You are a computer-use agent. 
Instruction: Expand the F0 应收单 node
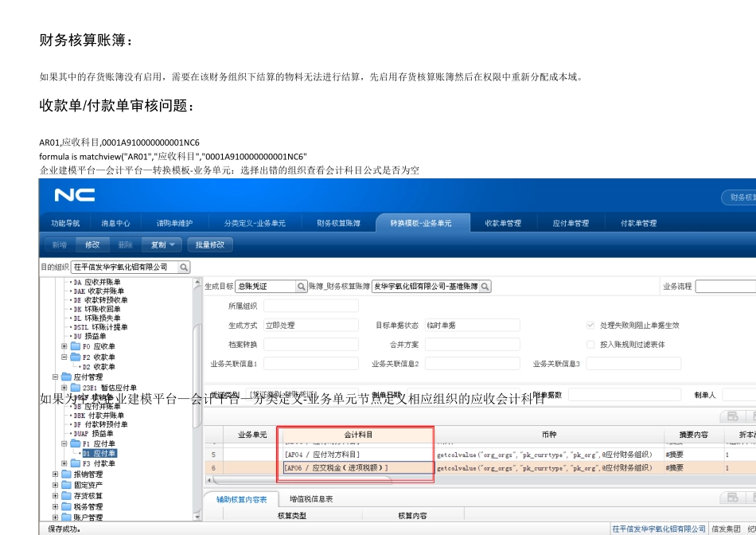point(64,346)
